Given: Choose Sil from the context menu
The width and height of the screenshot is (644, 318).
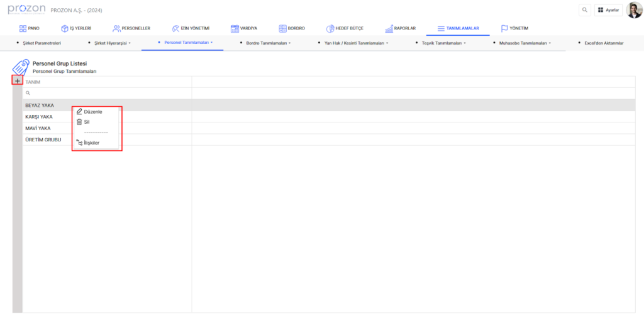Looking at the screenshot, I should point(87,122).
